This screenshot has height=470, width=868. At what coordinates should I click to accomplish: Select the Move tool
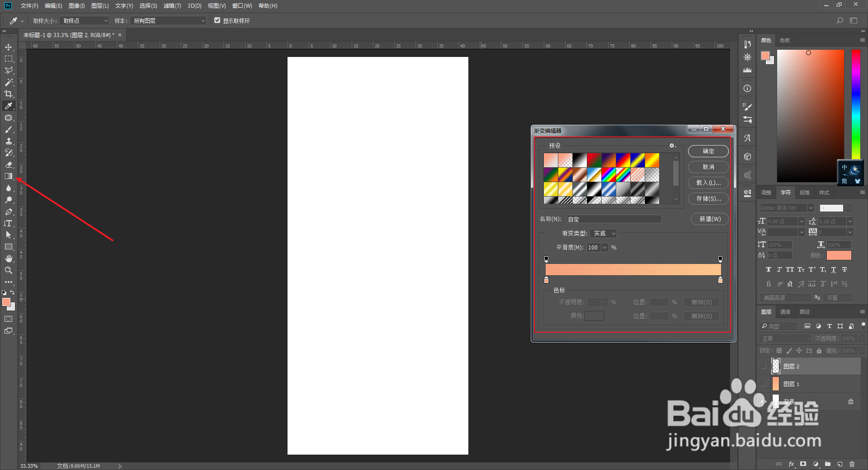pyautogui.click(x=9, y=47)
